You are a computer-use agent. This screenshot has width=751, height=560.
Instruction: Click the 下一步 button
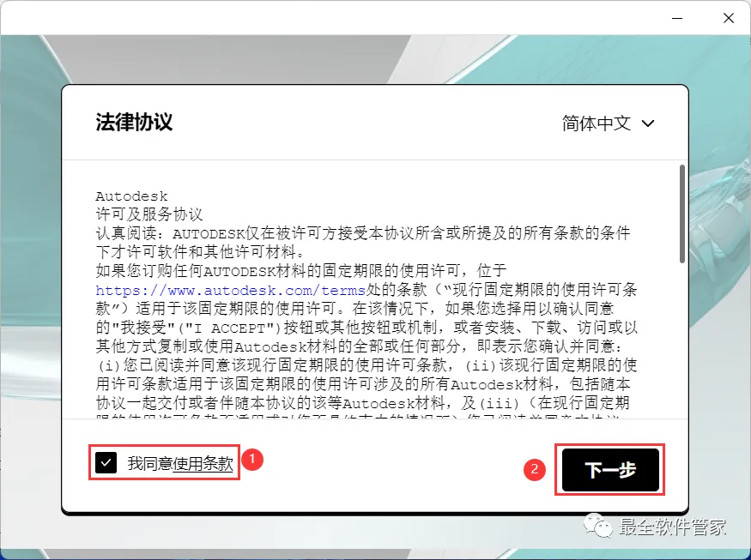click(610, 470)
